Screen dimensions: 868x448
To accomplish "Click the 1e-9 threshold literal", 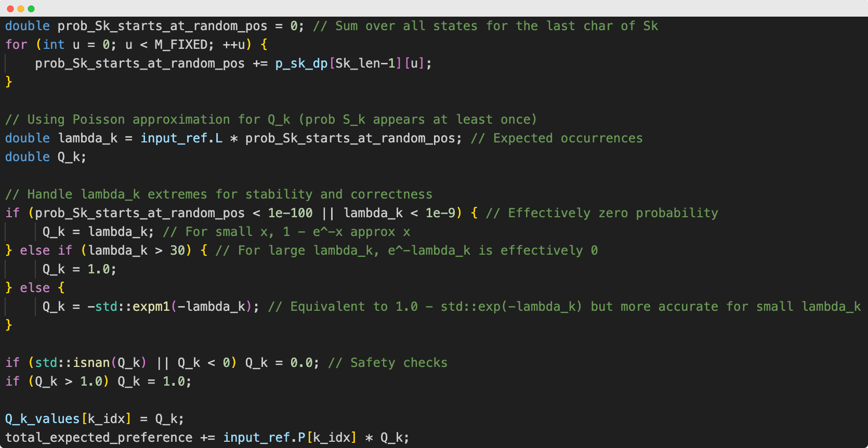I will pos(440,213).
